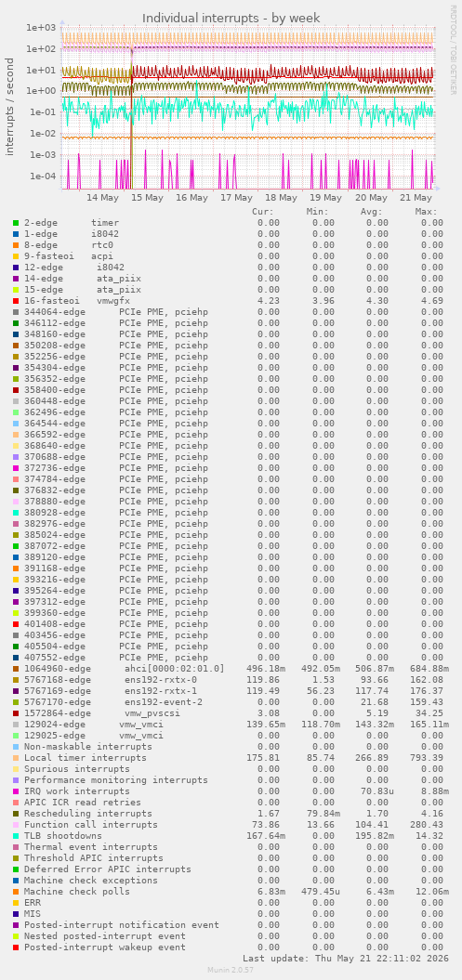Viewport: 462px width, 980px height.
Task: Click the RRDTOOL / TOBI OETIKER vertical text
Action: [x=454, y=50]
